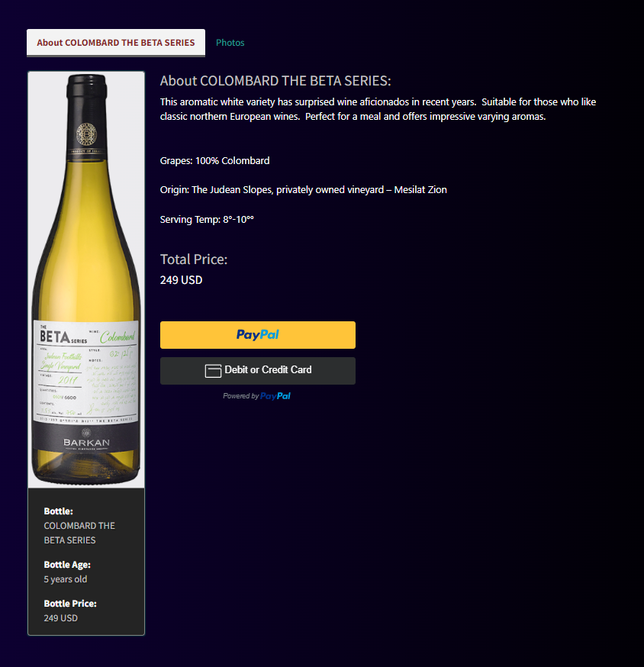
Task: Click the '249 USD' value under Bottle Price
Action: [x=61, y=617]
